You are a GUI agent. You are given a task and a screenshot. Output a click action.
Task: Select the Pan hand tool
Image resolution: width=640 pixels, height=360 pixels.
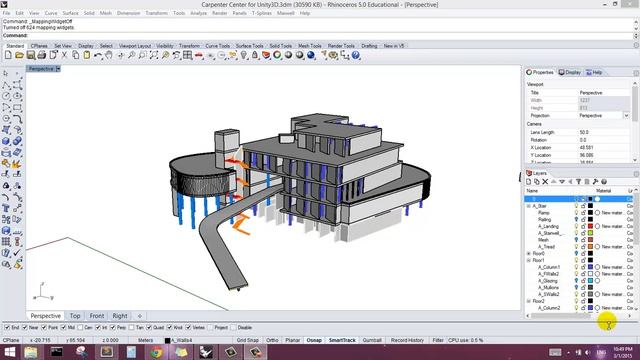(109, 55)
